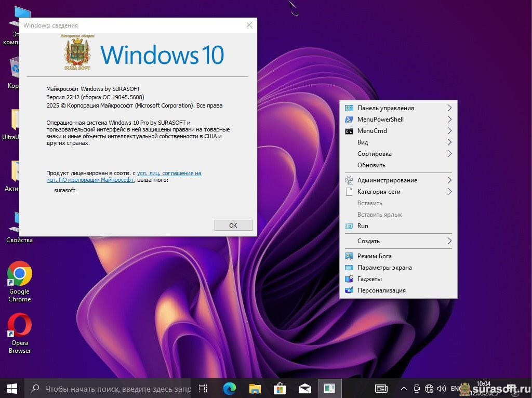
Task: Choose Режим Бога from context menu
Action: 374,256
